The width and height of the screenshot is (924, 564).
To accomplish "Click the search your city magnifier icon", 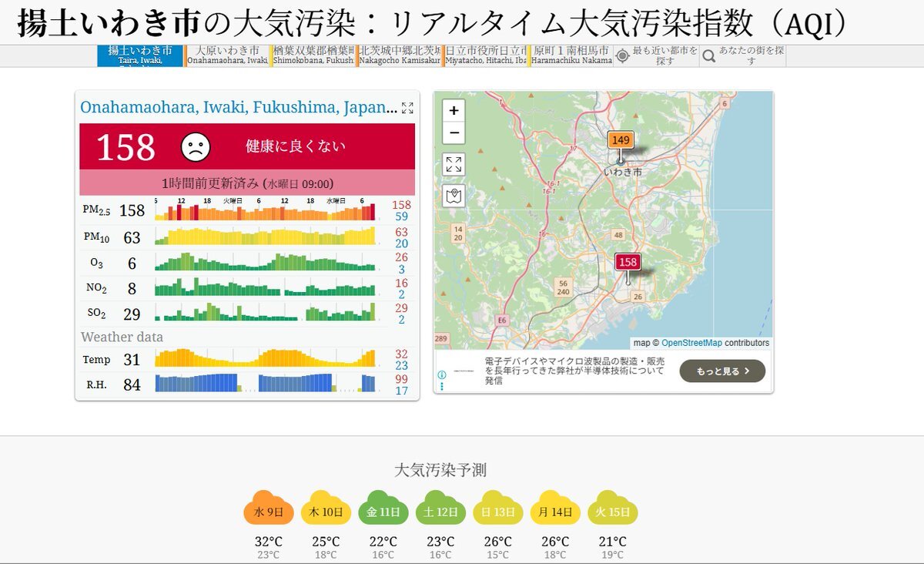I will pos(708,55).
